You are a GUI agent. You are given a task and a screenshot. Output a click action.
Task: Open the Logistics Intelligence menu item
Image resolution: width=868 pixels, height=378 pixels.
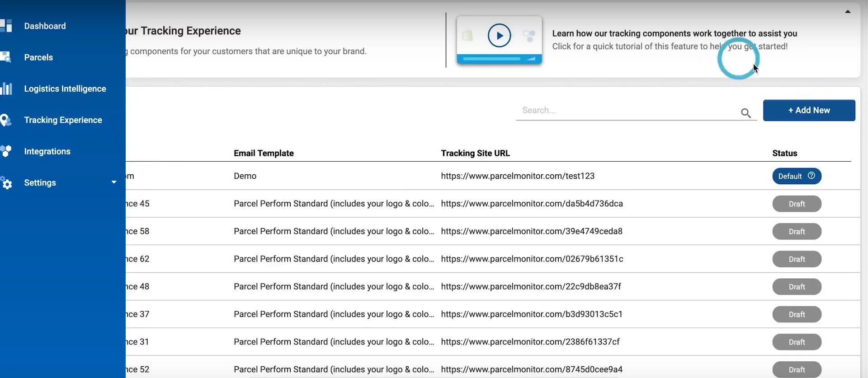click(x=65, y=89)
